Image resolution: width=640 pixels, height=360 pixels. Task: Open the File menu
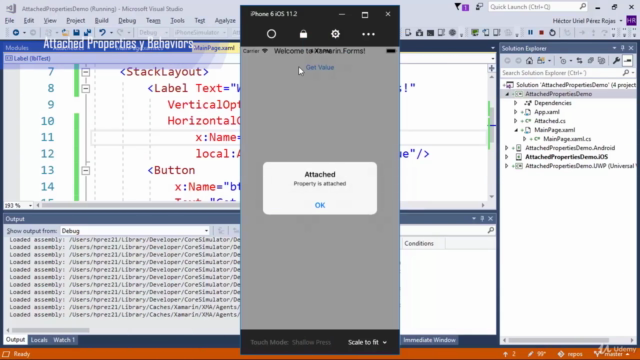coord(9,20)
